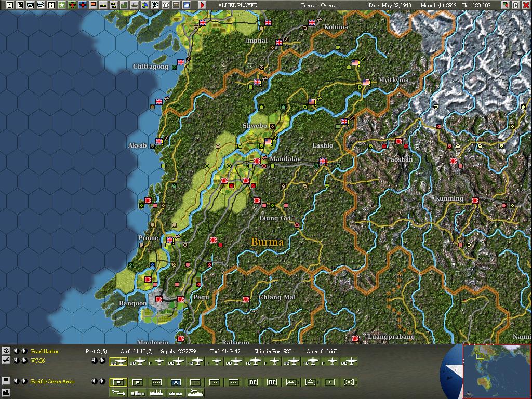Select the crossed-box infantry unit icon

pyautogui.click(x=349, y=382)
